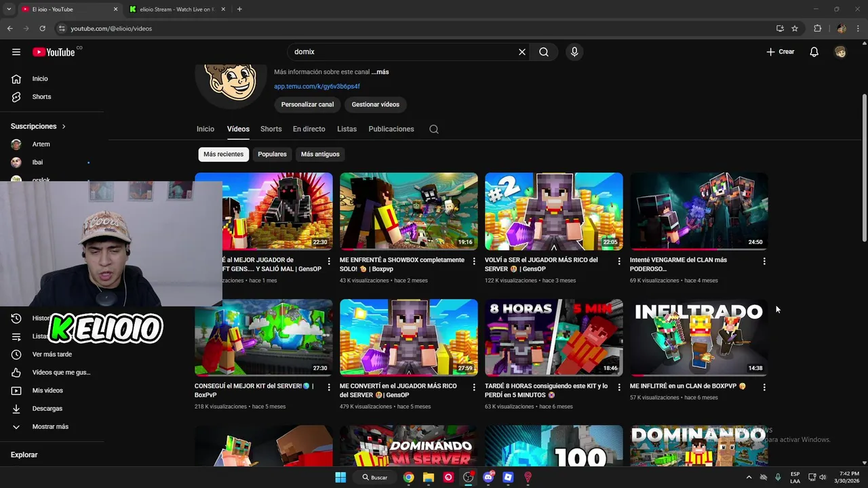The height and width of the screenshot is (488, 868).
Task: Open the YouTube hamburger guide menu
Action: pos(16,52)
